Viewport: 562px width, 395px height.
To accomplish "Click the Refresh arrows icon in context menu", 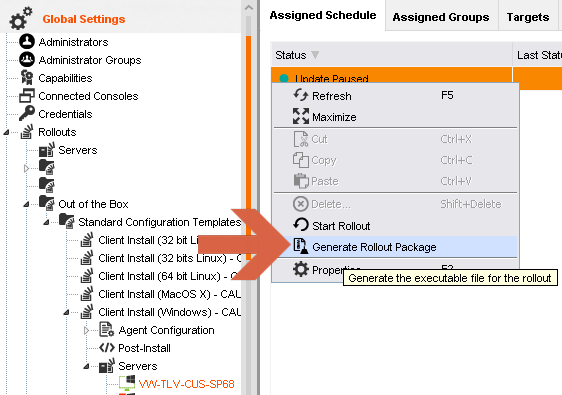I will (301, 95).
